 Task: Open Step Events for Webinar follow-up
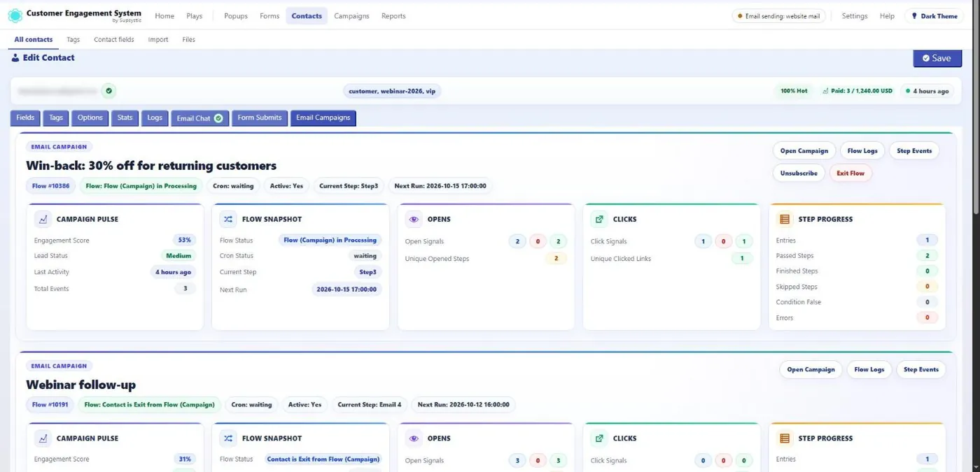coord(921,370)
